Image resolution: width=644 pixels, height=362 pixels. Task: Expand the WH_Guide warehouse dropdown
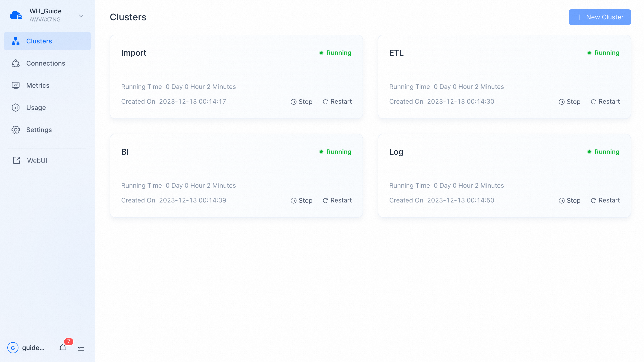point(81,16)
